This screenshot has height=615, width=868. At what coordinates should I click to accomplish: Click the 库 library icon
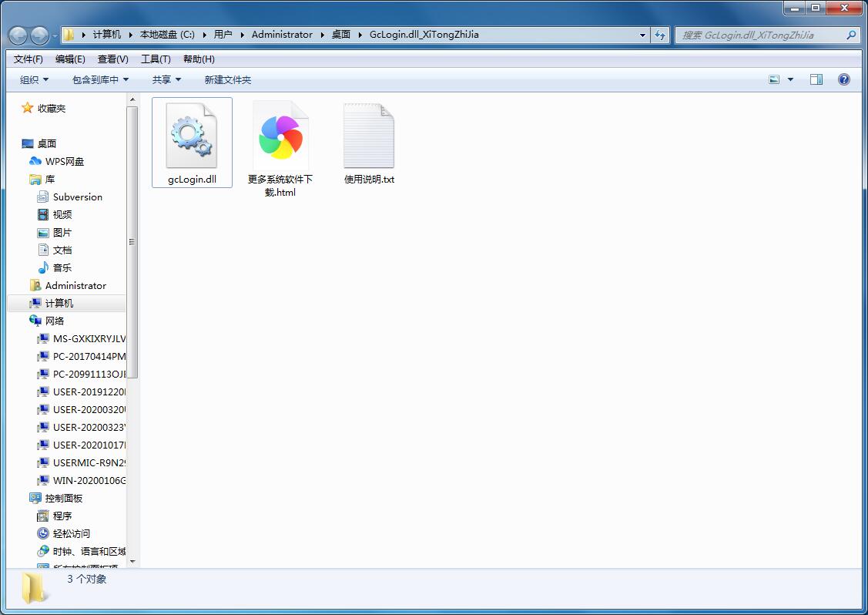(35, 179)
